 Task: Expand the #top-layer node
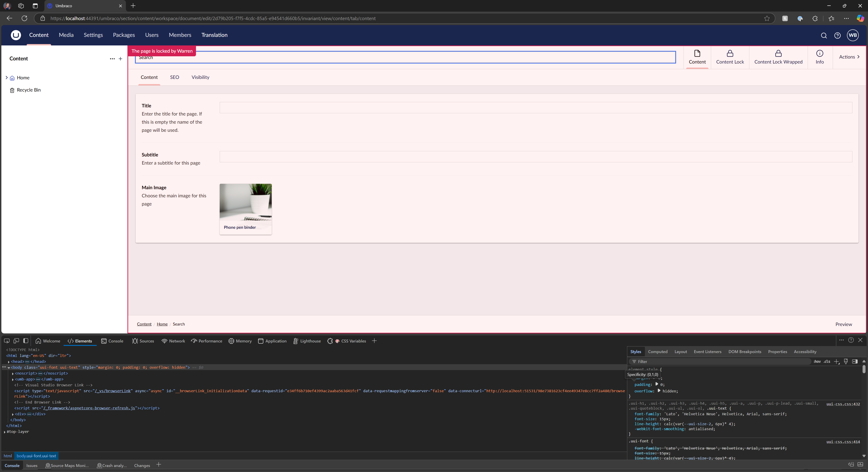pos(5,432)
